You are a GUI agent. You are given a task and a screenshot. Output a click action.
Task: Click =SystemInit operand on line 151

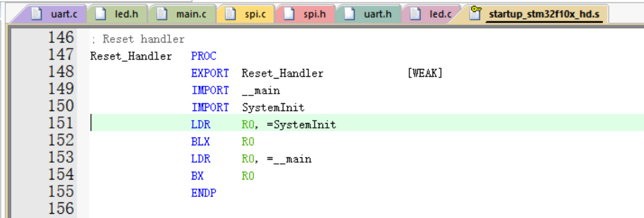(x=301, y=124)
